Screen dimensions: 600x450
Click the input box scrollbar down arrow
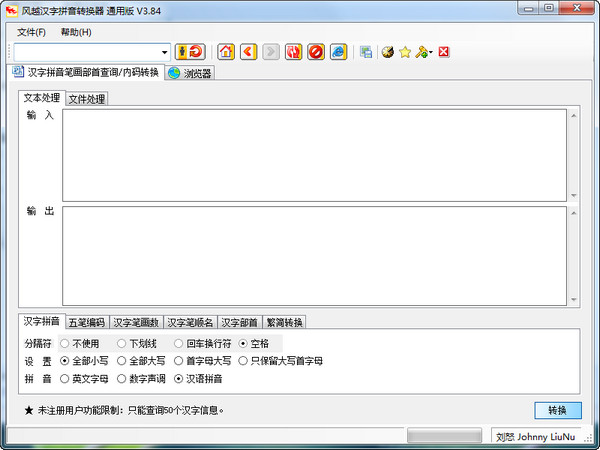coord(574,196)
